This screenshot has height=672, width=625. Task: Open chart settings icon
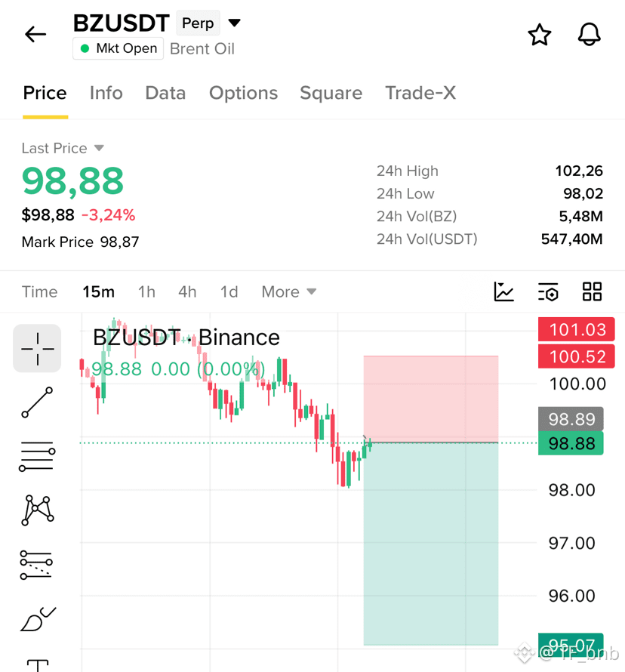tap(548, 292)
